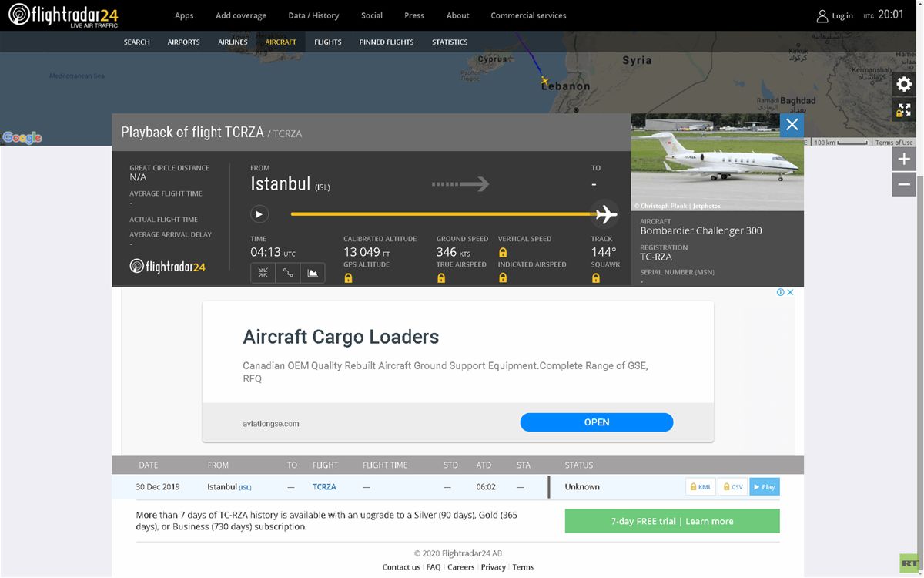
Task: Open the Pinned Flights tab
Action: (x=386, y=42)
